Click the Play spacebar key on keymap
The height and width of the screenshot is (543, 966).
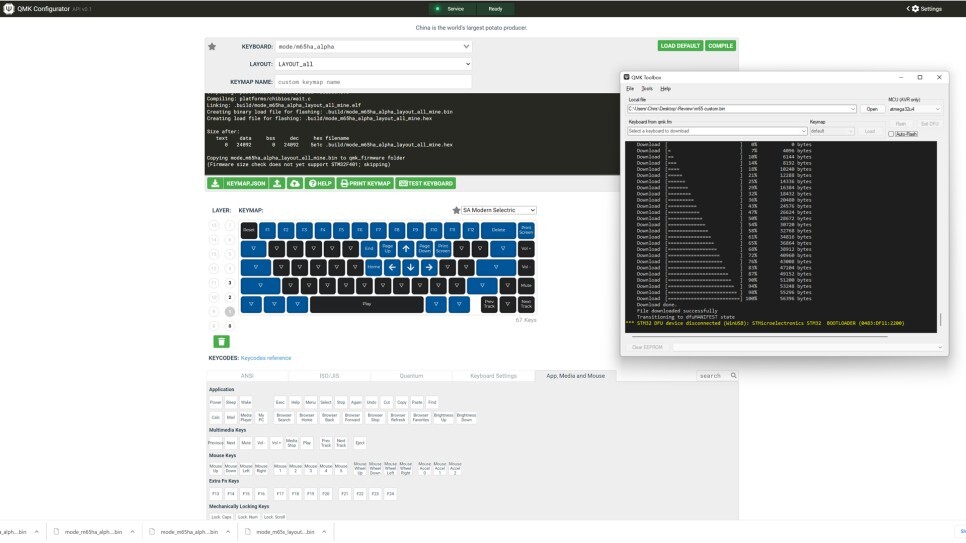tap(367, 304)
